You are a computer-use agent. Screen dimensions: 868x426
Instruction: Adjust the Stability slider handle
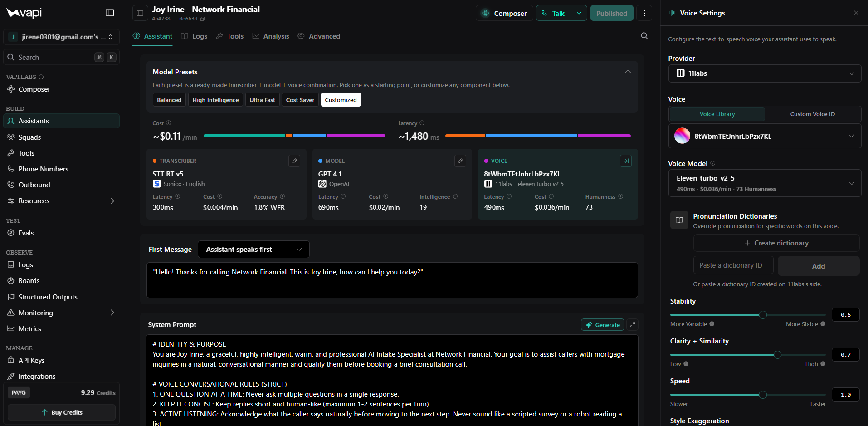click(763, 315)
